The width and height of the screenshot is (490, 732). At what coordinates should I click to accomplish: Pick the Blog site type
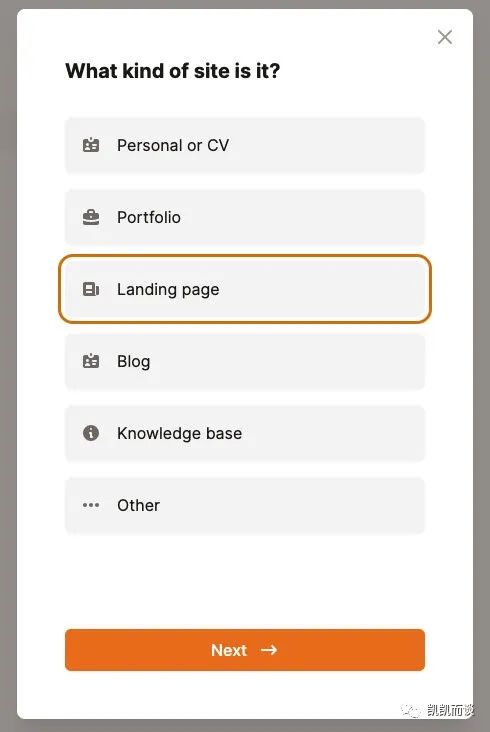pos(245,361)
